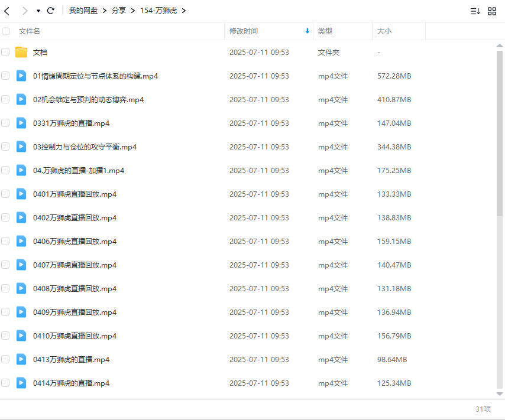Check the box for 文档 folder
This screenshot has width=505, height=420.
(x=5, y=52)
